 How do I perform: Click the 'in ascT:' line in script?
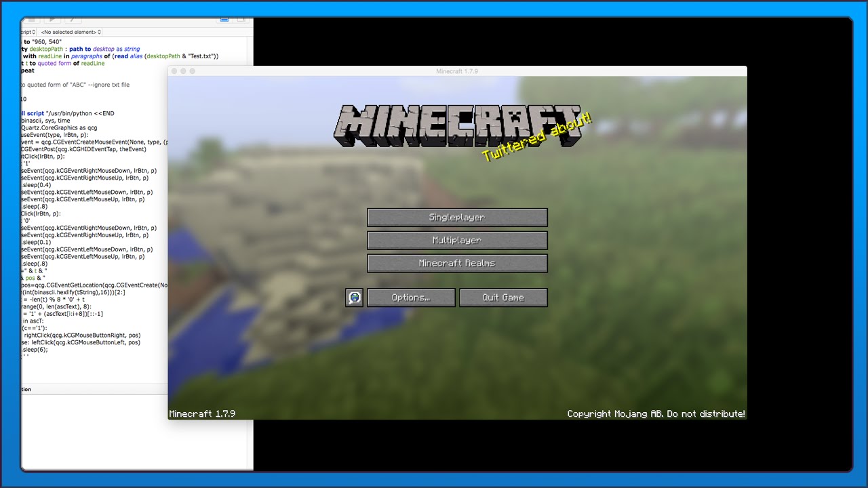click(x=33, y=321)
